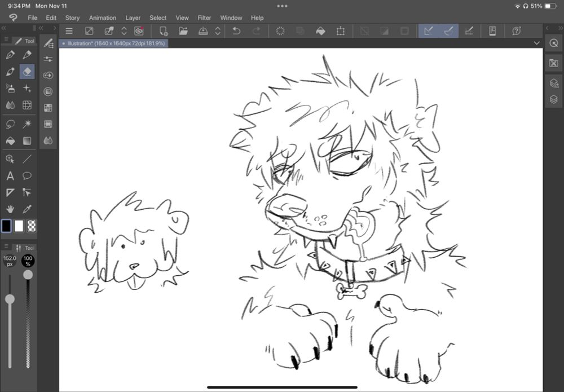Select the Object operation tool
The height and width of the screenshot is (392, 564).
[10, 159]
